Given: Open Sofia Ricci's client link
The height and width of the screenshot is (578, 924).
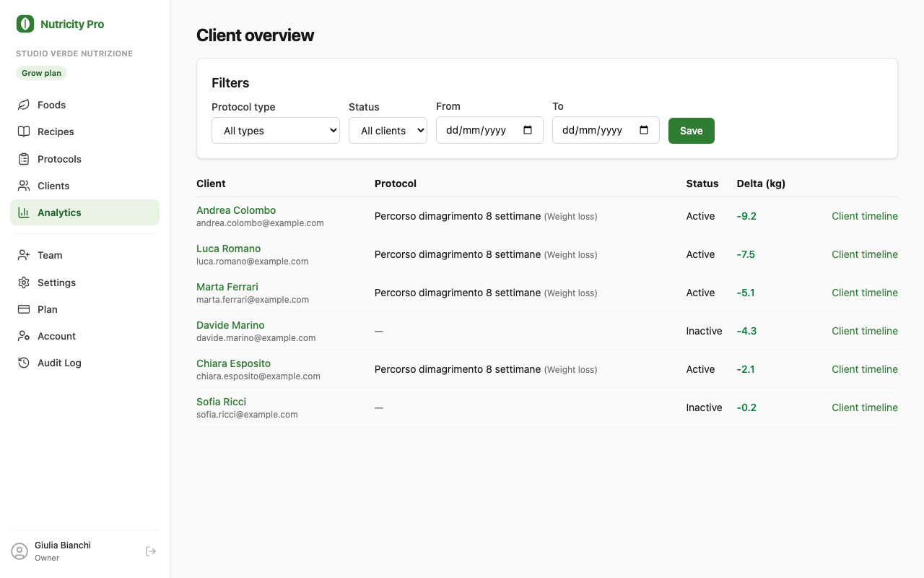Looking at the screenshot, I should (221, 402).
